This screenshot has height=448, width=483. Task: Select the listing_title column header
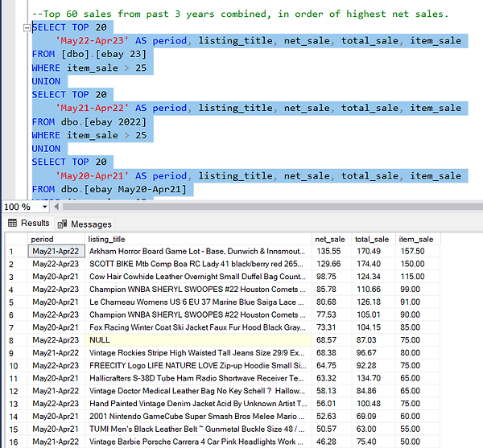tap(198, 239)
